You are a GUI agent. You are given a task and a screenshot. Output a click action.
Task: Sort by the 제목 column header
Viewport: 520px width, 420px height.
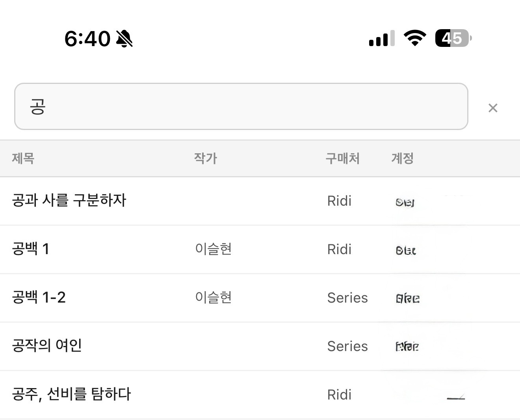(23, 158)
